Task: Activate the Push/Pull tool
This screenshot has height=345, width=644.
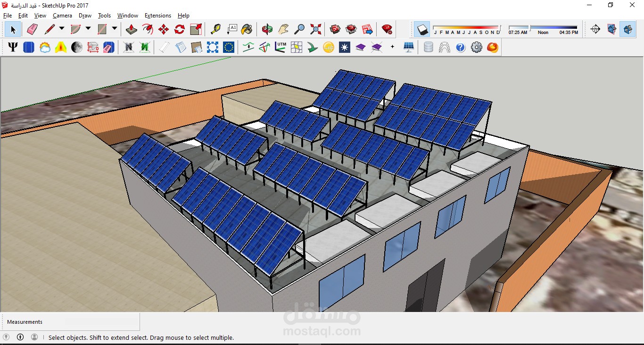Action: [132, 29]
